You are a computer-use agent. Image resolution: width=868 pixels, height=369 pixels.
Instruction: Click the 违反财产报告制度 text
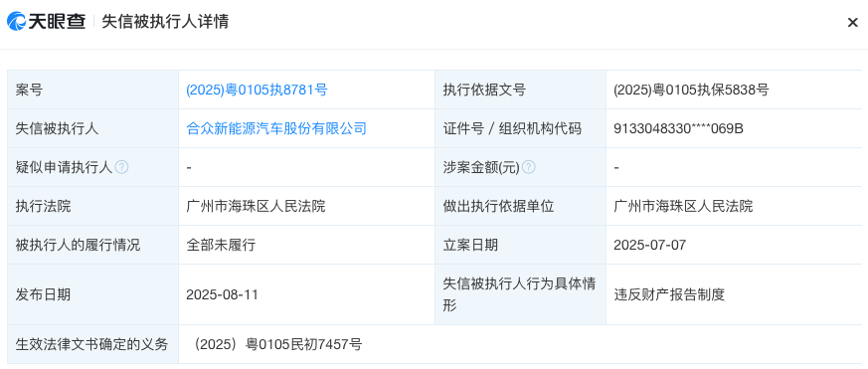[x=669, y=294]
